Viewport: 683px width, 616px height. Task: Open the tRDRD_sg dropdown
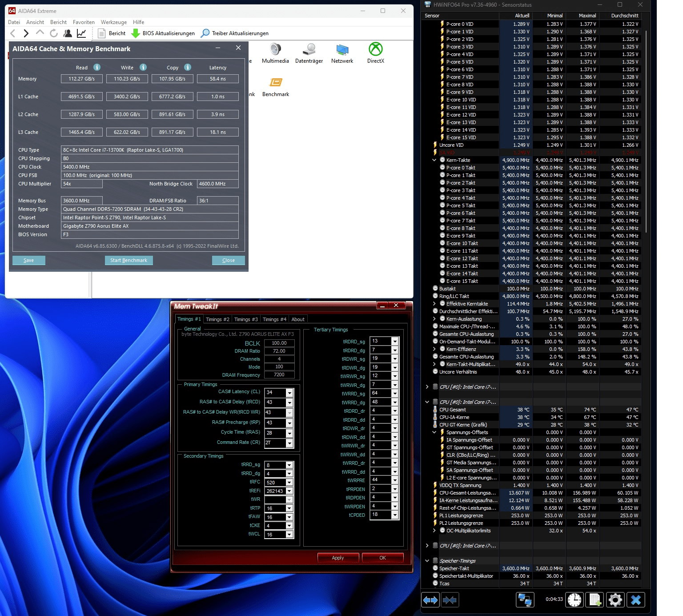[x=395, y=341]
